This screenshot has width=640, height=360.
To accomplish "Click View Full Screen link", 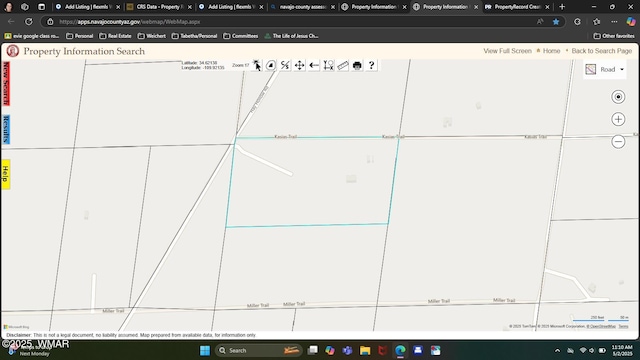I will coord(507,51).
